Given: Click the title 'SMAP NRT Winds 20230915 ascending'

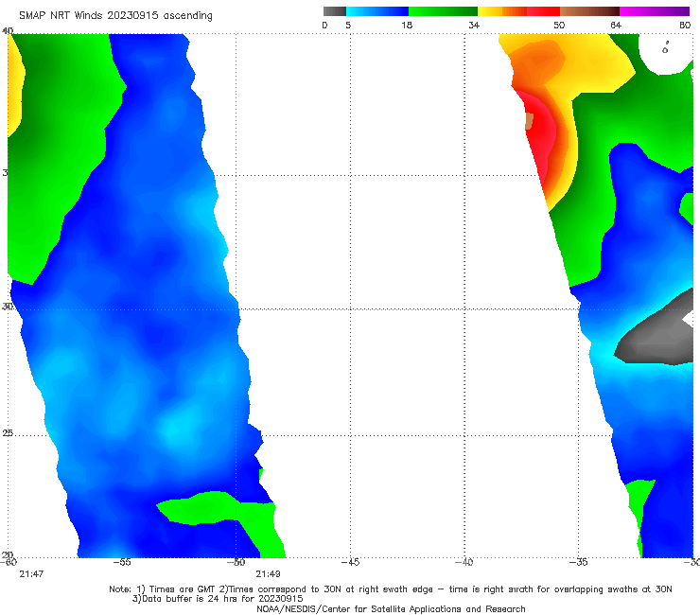Looking at the screenshot, I should point(115,15).
